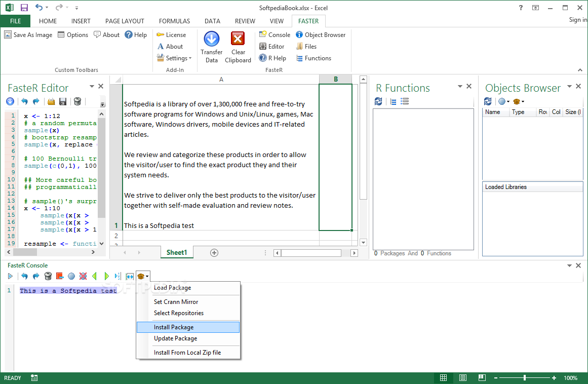Open the package box dropdown in console toolbar
Image resolution: width=588 pixels, height=384 pixels.
tap(143, 277)
